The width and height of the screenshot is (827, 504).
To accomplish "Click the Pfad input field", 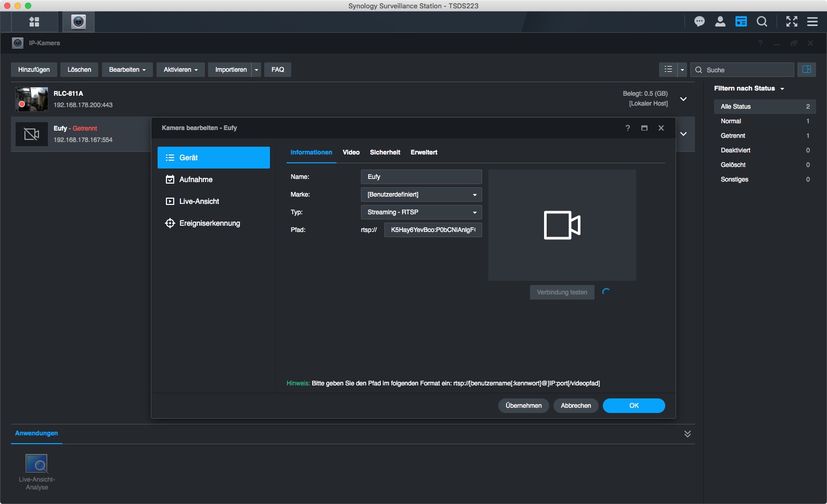I will point(432,230).
